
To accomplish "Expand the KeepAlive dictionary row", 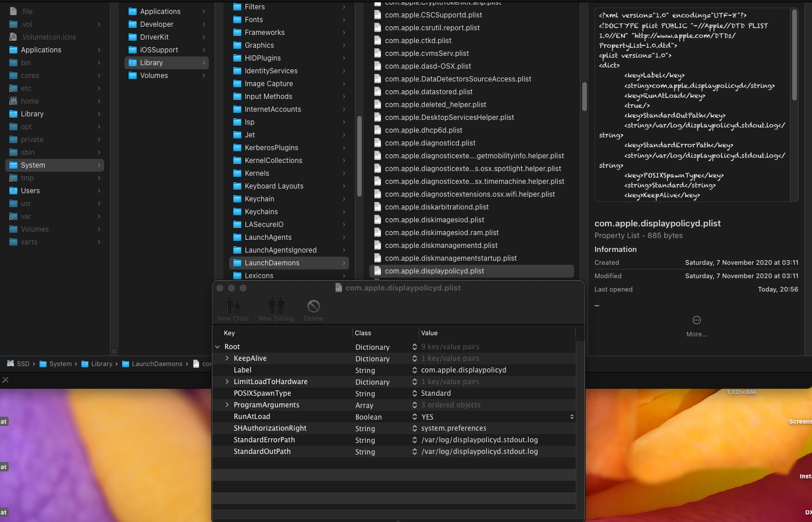I will click(x=227, y=358).
